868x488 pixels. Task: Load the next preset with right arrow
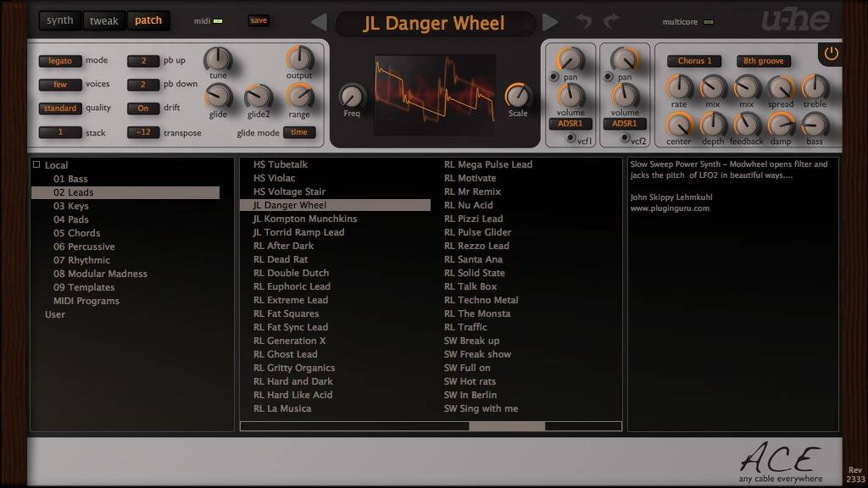click(549, 22)
